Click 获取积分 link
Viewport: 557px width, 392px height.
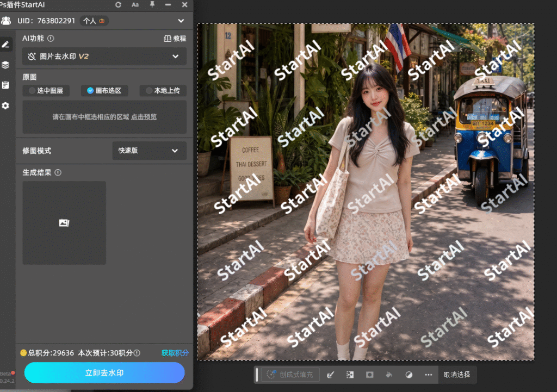point(175,353)
